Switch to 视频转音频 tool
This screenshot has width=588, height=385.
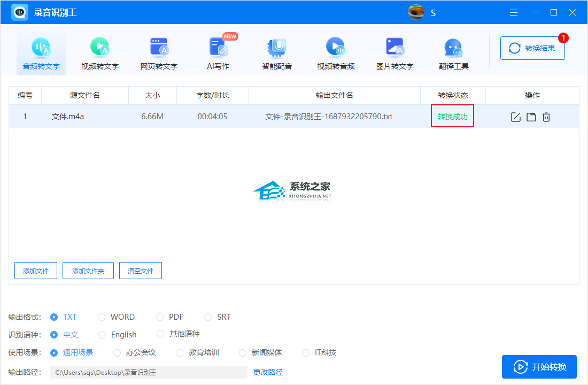pyautogui.click(x=336, y=54)
